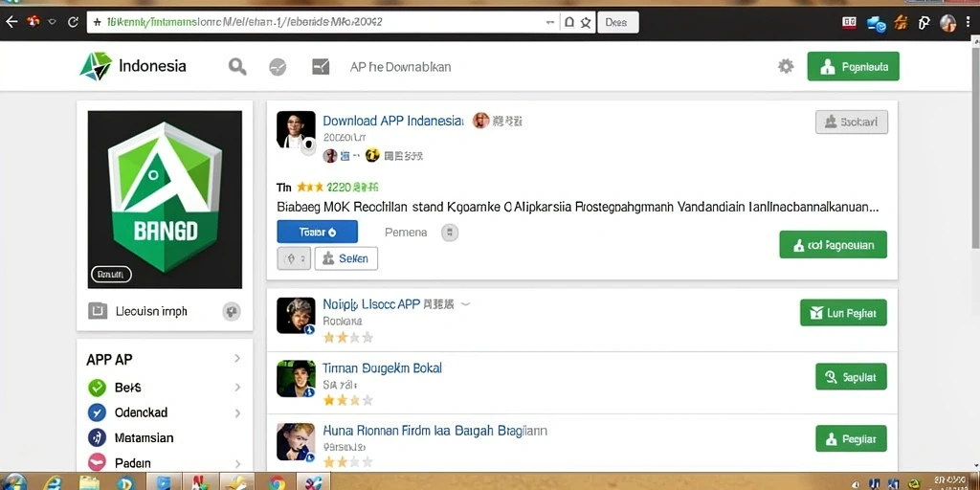Expand the Beks row chevron

click(237, 388)
